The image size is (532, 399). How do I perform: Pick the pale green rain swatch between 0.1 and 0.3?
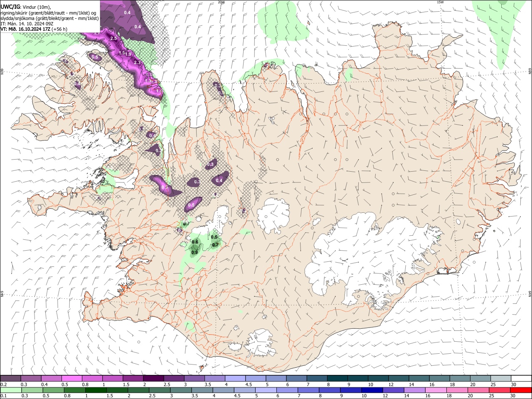click(11, 390)
